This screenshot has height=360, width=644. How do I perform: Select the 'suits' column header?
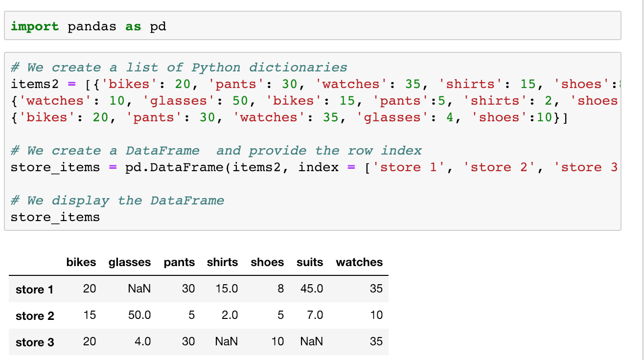click(x=310, y=263)
